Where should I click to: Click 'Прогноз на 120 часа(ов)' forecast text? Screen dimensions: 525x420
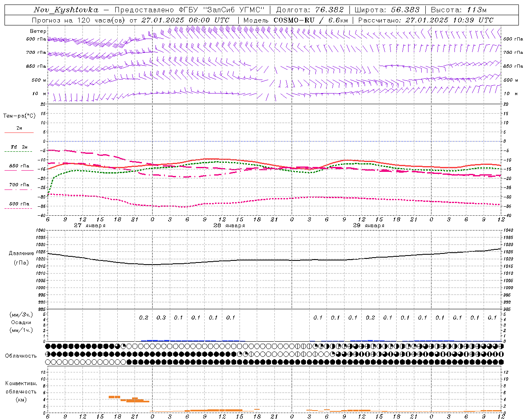click(78, 20)
